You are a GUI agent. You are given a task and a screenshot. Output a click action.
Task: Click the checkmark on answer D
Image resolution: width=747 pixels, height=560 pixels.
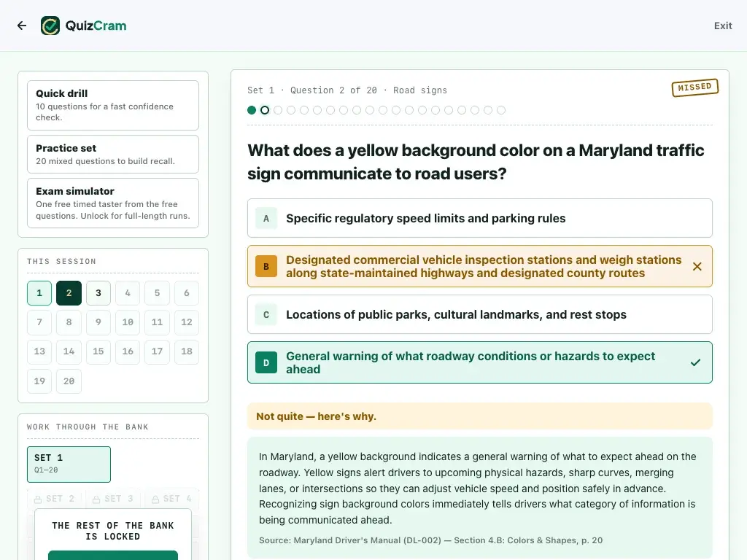(x=695, y=362)
